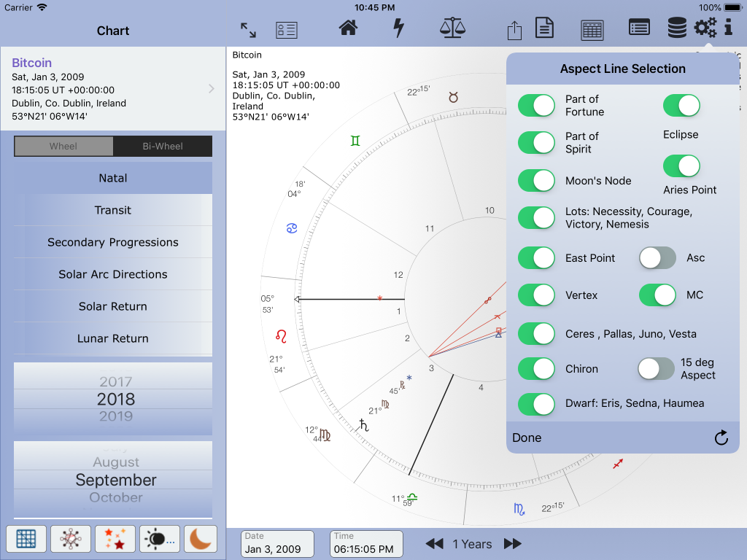Tap the Taurus glyph on the wheel
This screenshot has width=747, height=560.
[453, 98]
